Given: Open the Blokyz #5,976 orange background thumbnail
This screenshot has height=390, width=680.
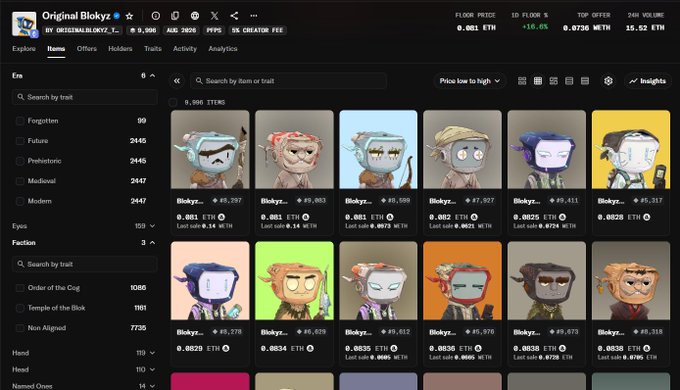Looking at the screenshot, I should coord(462,281).
